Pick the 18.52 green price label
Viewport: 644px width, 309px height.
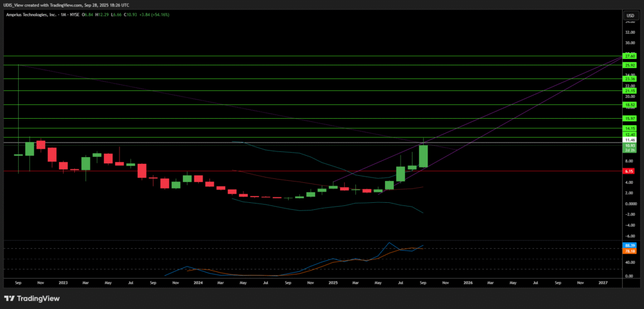click(628, 105)
